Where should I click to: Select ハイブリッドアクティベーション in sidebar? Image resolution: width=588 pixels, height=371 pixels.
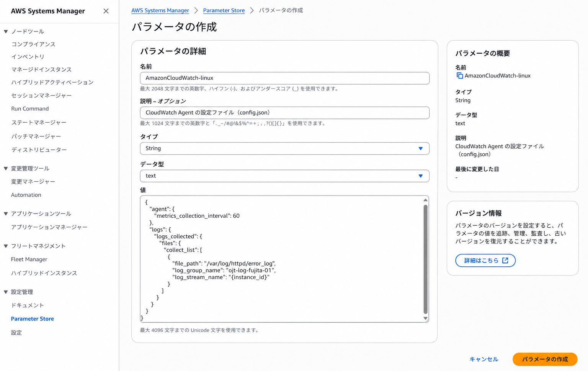coord(52,82)
